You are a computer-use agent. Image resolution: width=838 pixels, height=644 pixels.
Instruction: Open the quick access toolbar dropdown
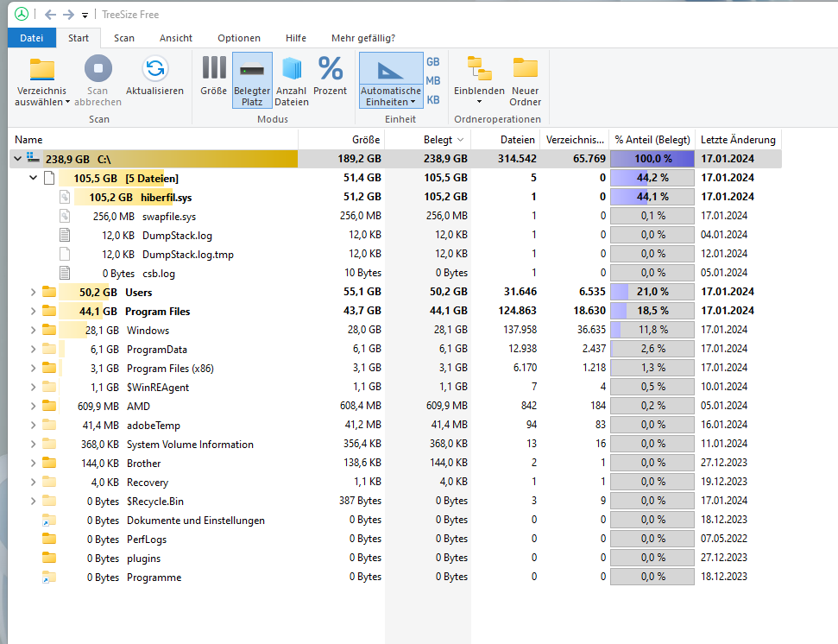point(85,15)
